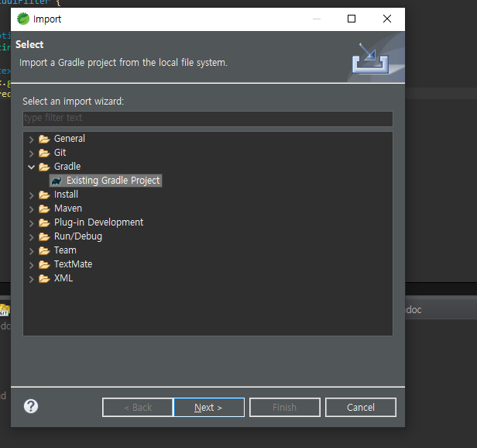Click the TextMate folder icon
477x448 pixels.
pos(44,264)
